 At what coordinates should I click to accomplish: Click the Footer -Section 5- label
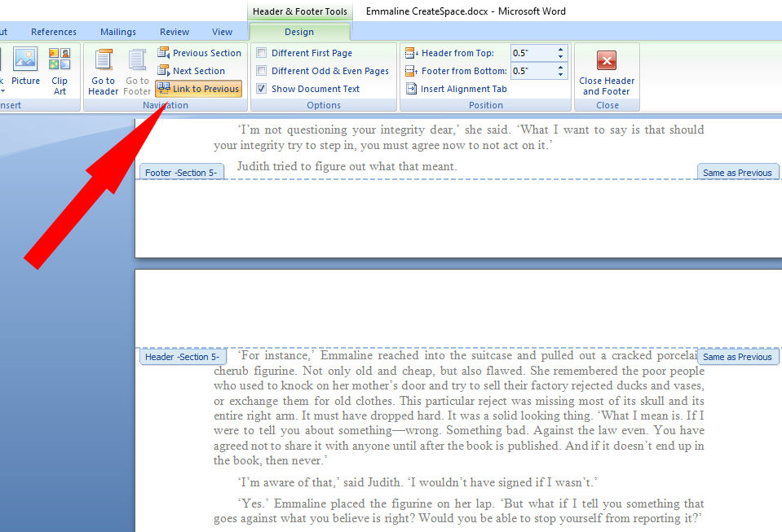tap(181, 173)
